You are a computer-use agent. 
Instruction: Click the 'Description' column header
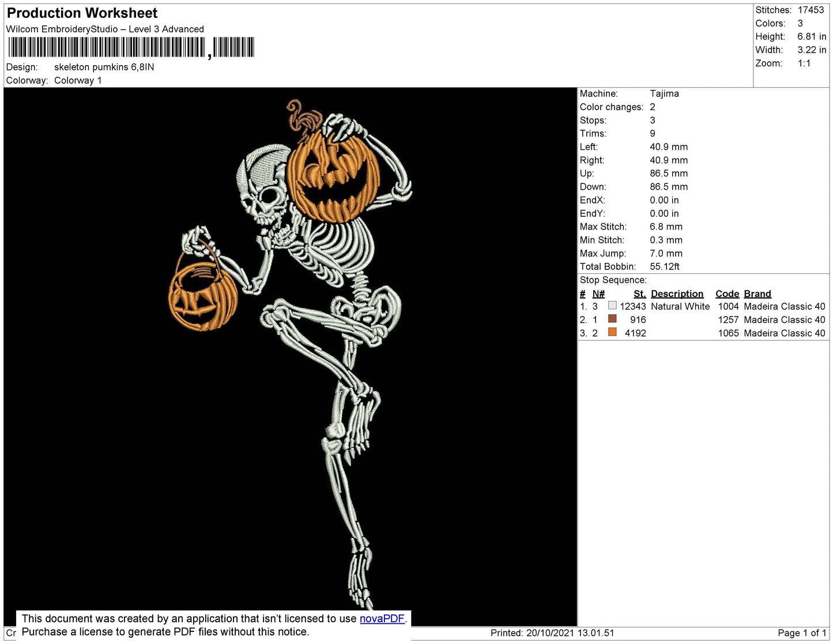(677, 293)
